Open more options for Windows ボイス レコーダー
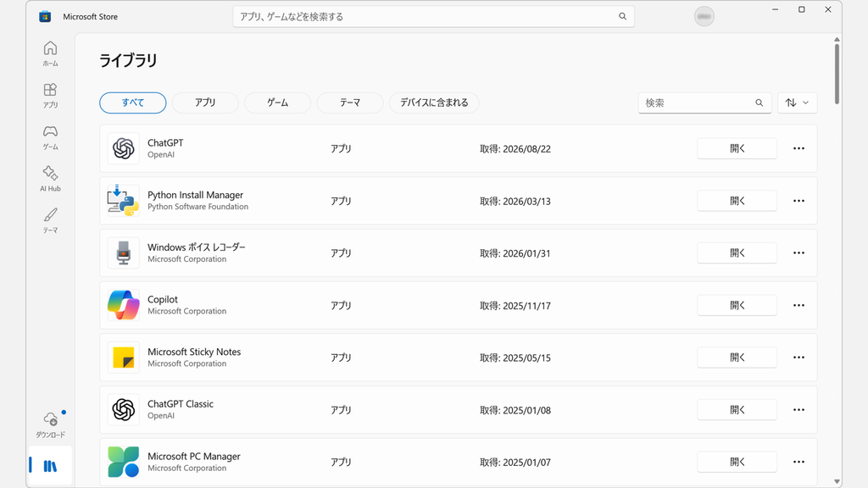This screenshot has width=868, height=488. (x=798, y=252)
